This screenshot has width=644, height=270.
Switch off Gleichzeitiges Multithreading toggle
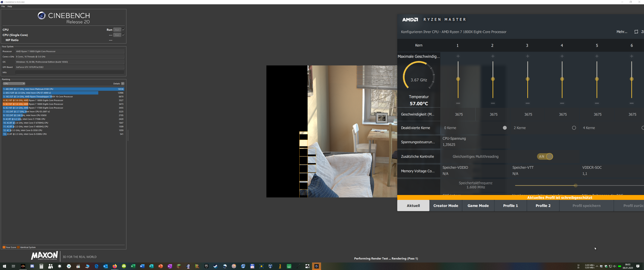coord(545,157)
